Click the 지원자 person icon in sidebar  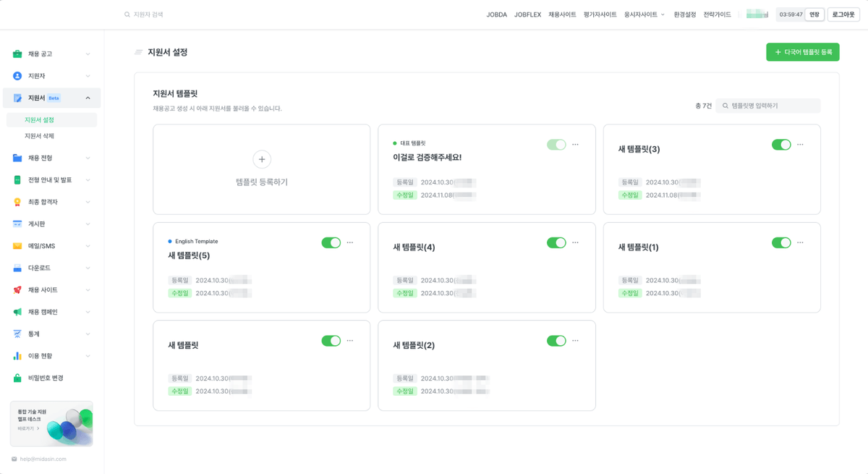[x=17, y=76]
